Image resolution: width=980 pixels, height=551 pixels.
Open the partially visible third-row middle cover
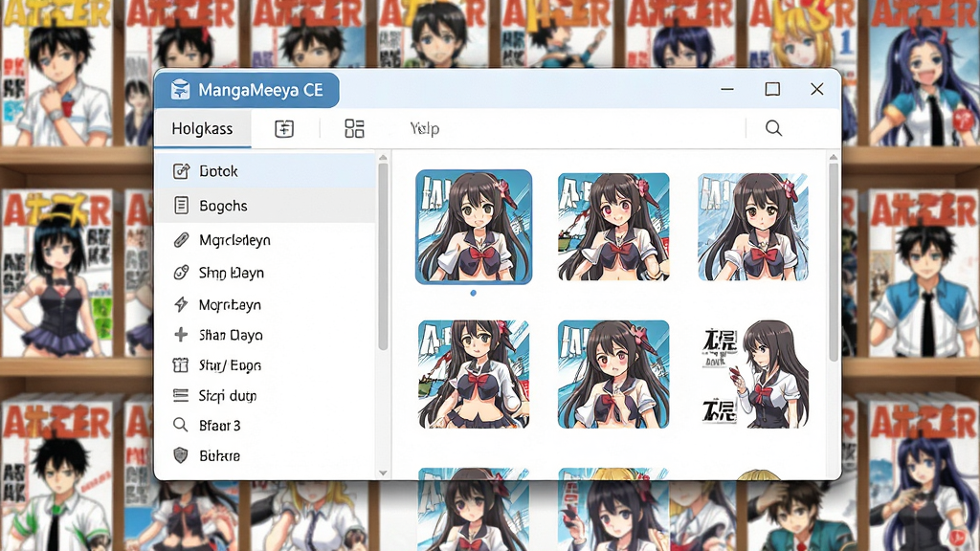point(613,474)
